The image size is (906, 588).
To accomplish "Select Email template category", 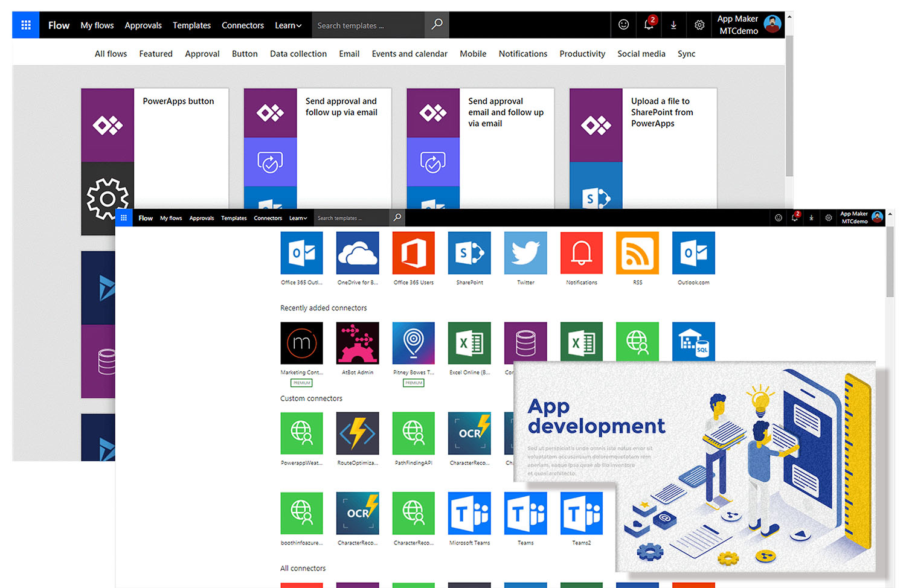I will 349,54.
